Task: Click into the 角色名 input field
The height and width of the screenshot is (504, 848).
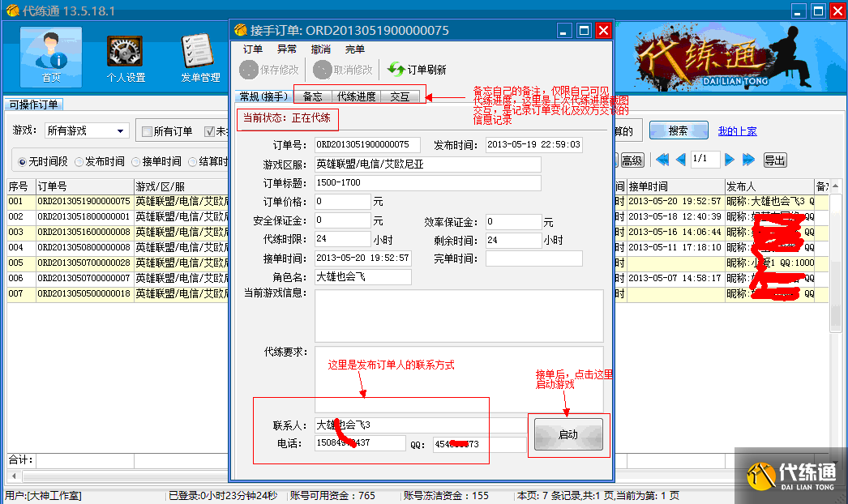Action: tap(363, 277)
